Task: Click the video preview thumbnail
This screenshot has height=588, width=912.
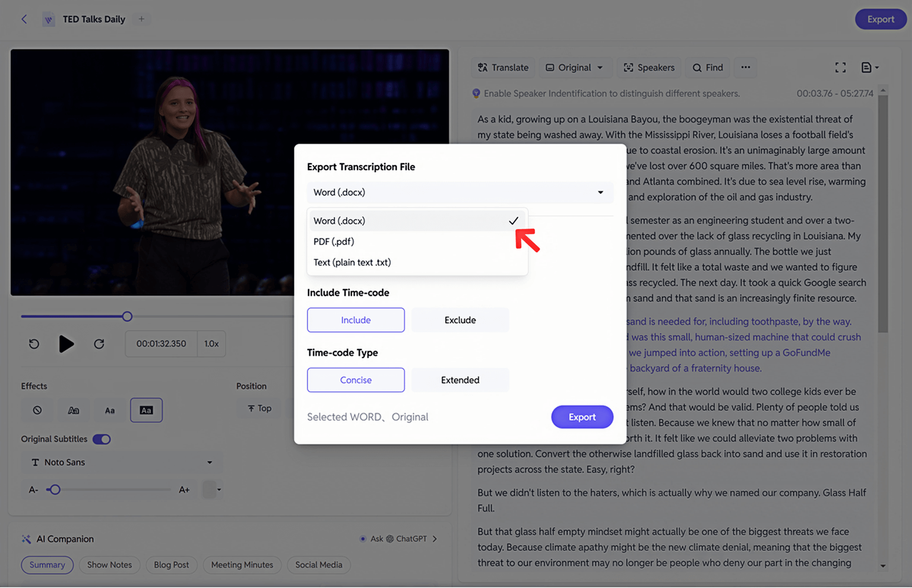Action: click(230, 172)
